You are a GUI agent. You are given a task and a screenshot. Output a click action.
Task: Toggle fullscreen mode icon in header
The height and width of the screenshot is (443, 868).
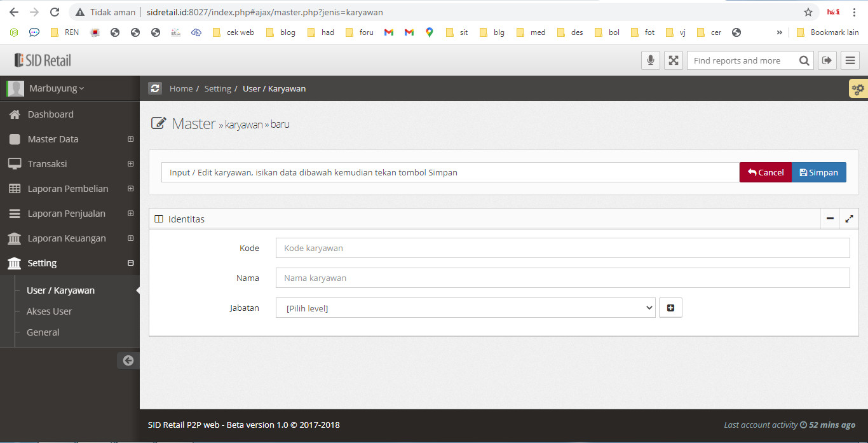[673, 60]
